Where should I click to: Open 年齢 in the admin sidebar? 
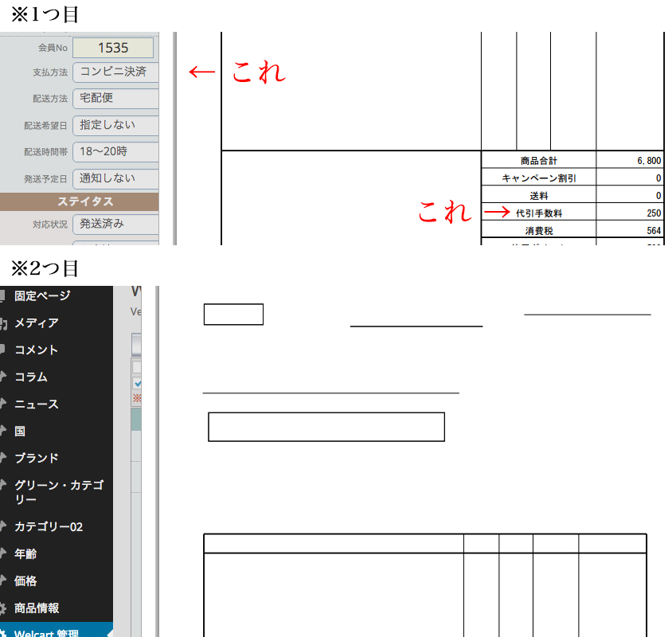point(25,553)
